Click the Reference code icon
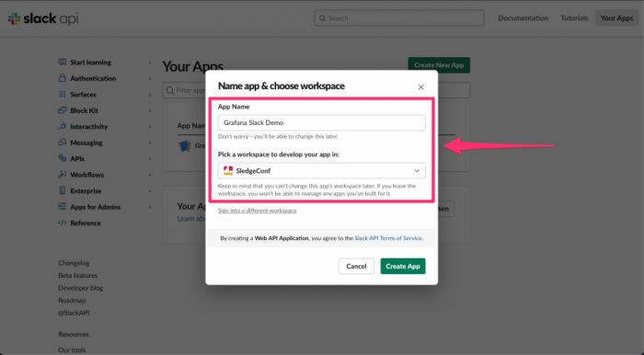644x355 pixels. pos(63,223)
